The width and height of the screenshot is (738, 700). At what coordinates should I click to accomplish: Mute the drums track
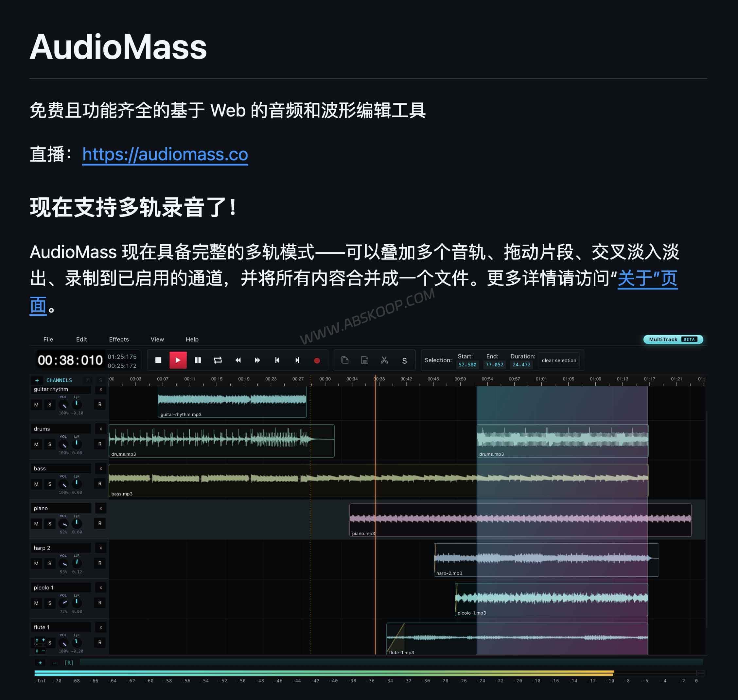point(36,444)
